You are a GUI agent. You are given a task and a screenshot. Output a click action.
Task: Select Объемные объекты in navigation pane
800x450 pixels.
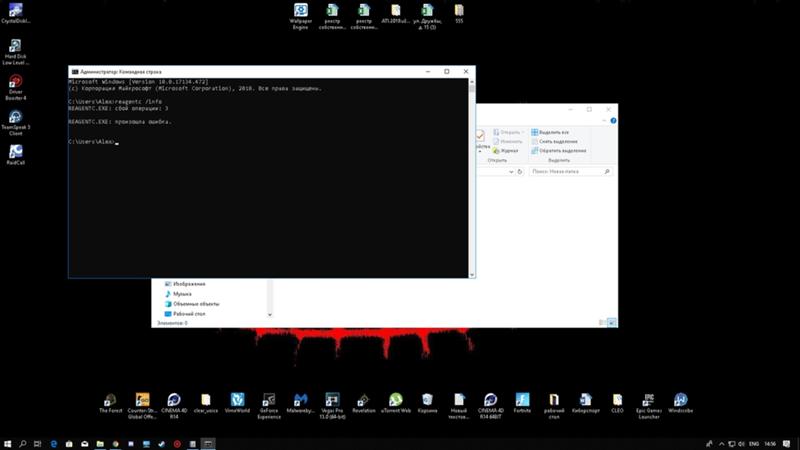tap(192, 304)
